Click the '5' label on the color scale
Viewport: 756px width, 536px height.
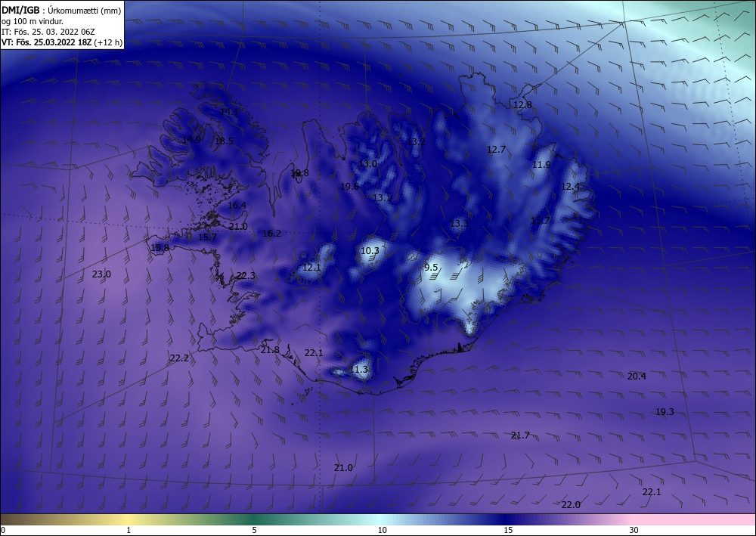[x=254, y=531]
